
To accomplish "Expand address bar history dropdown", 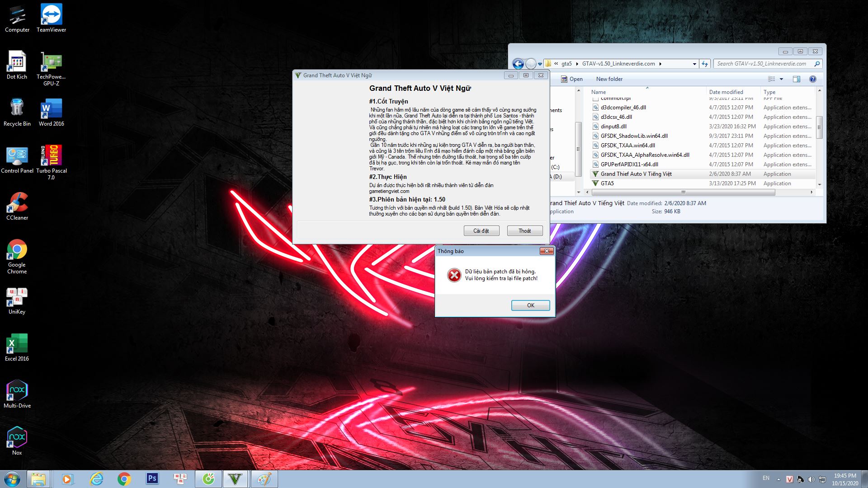I will [694, 64].
